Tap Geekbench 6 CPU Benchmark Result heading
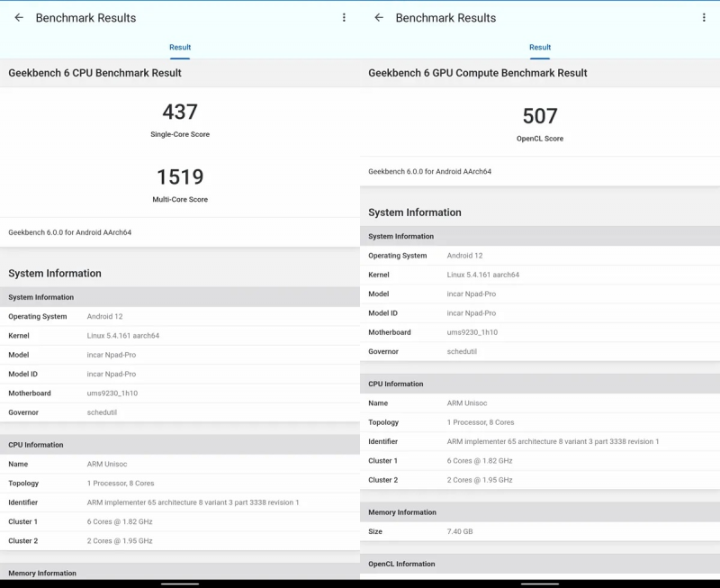 pyautogui.click(x=94, y=73)
